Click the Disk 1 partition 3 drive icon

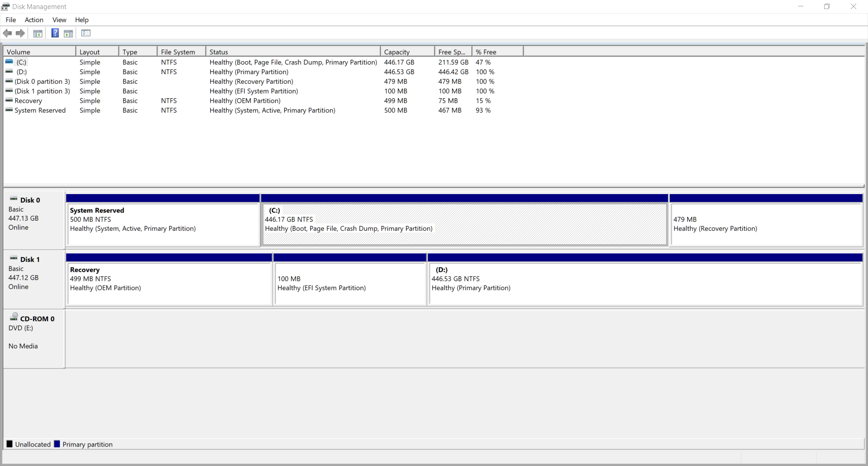(9, 91)
